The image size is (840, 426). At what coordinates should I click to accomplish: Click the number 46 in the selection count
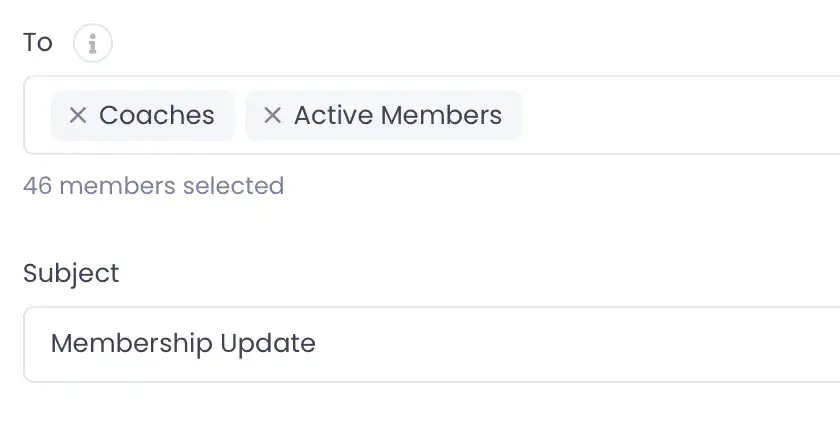(x=37, y=186)
